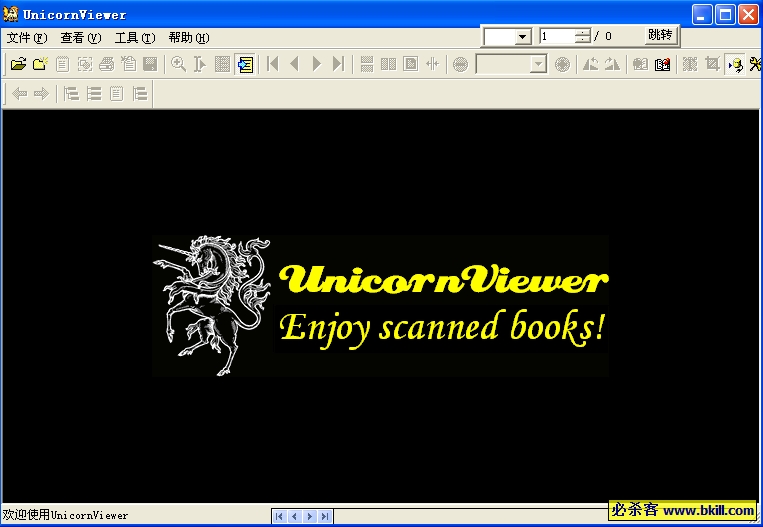
Task: Click the collapse outline list icon
Action: 93,93
